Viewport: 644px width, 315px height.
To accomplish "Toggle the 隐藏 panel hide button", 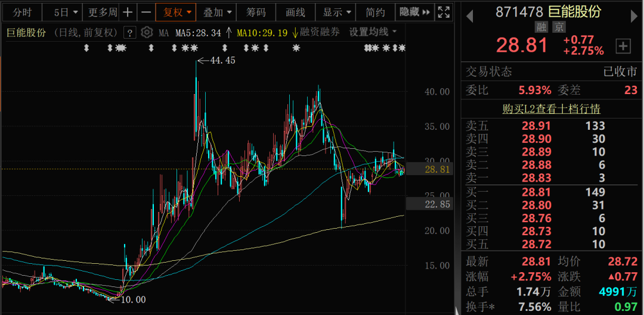I will pos(414,13).
